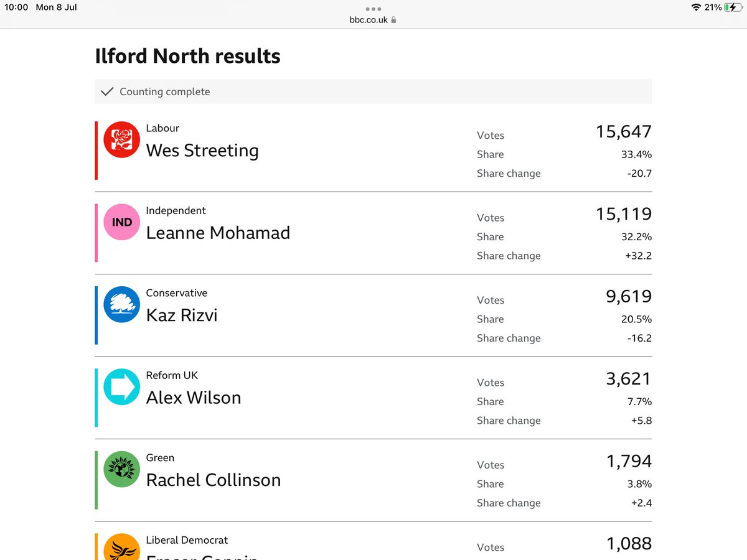Viewport: 747px width, 560px height.
Task: Click the Labour red rose party icon
Action: click(121, 139)
